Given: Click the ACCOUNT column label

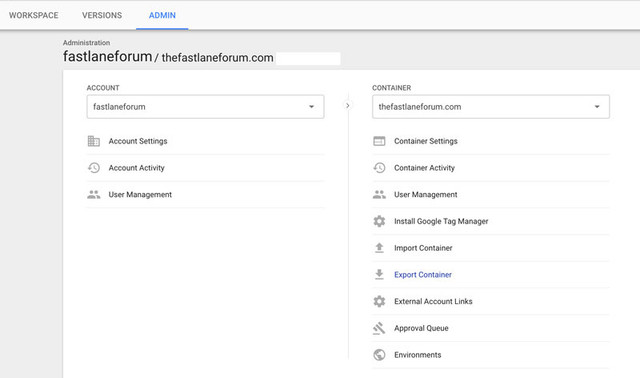Looking at the screenshot, I should [x=103, y=88].
